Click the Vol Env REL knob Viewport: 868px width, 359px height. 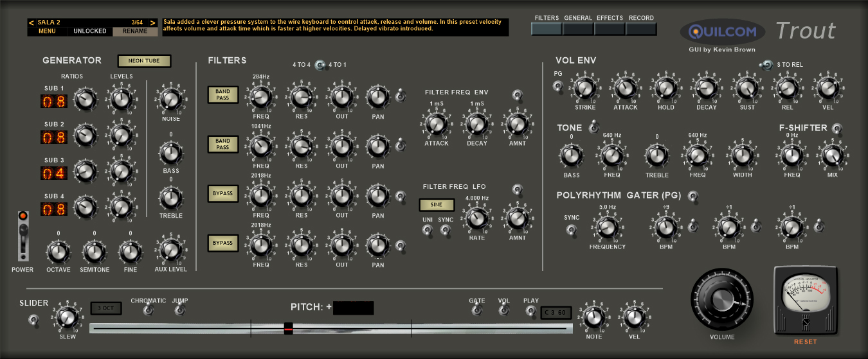pyautogui.click(x=787, y=88)
